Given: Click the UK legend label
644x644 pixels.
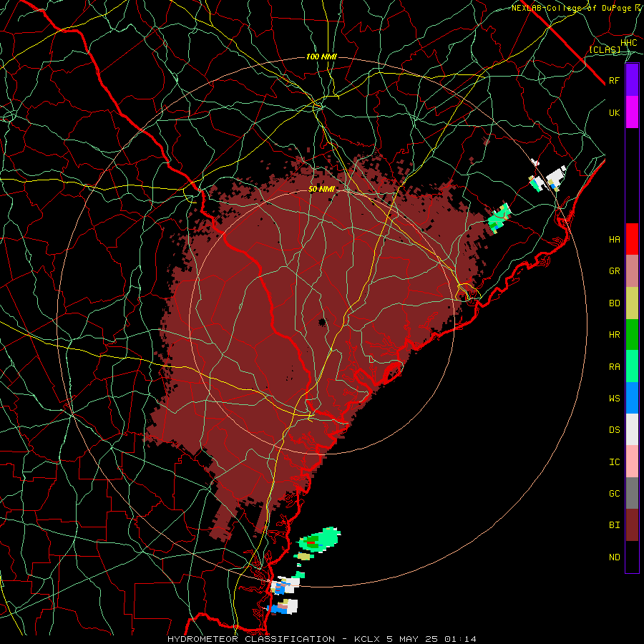Looking at the screenshot, I should click(x=614, y=112).
